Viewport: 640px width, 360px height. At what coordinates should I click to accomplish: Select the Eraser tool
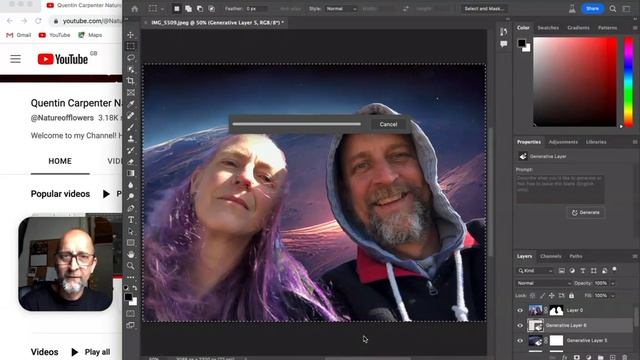point(131,162)
